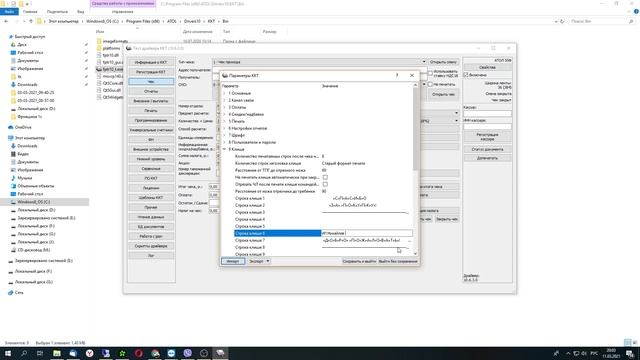Switch Explorer to large icons view
Screen dimensions: 640x360
pos(635,342)
